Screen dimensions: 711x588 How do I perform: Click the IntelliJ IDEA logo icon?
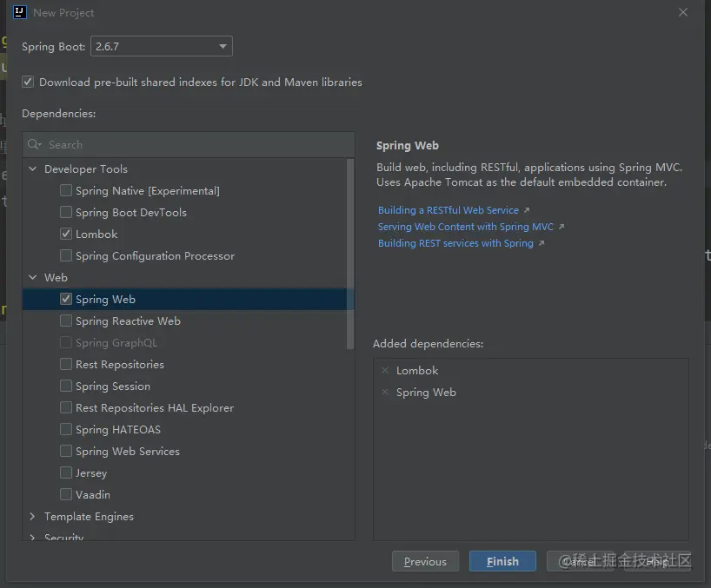(x=19, y=12)
